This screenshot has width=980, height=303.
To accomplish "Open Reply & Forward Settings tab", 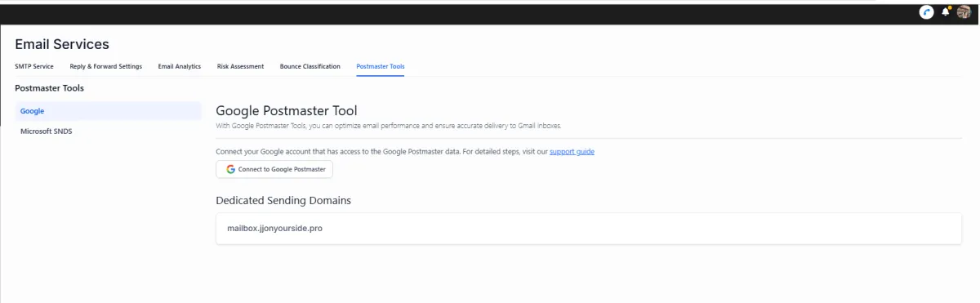I will click(105, 66).
